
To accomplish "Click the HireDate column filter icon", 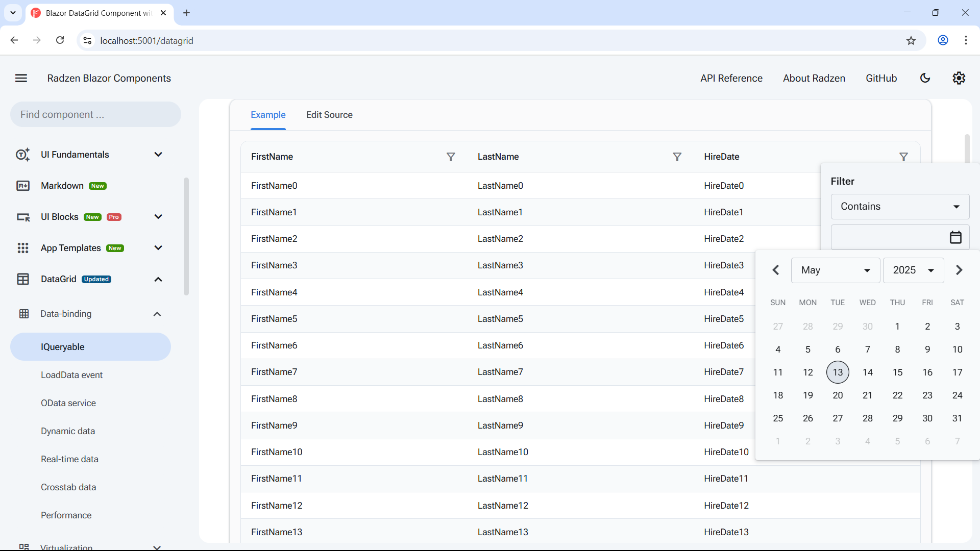I will [903, 157].
